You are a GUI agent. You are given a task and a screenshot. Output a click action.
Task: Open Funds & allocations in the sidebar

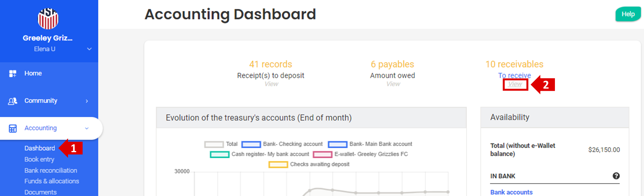[x=52, y=181]
